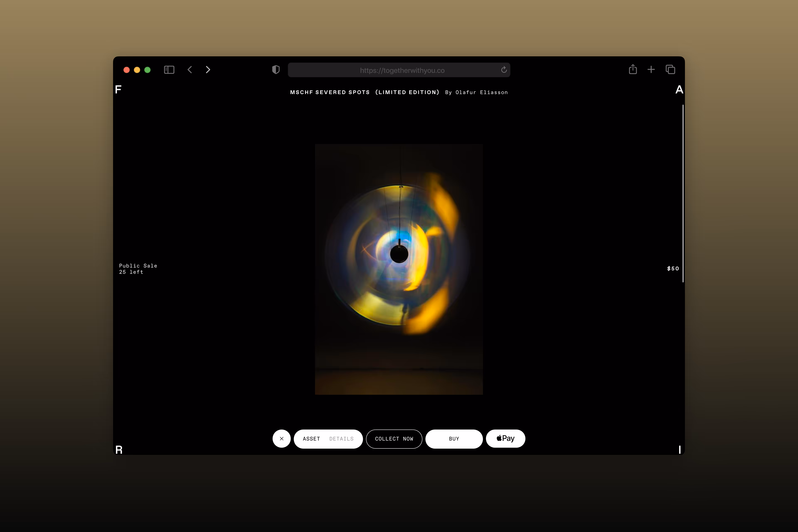798x532 pixels.
Task: Toggle the browser sidebar icon
Action: [x=169, y=70]
